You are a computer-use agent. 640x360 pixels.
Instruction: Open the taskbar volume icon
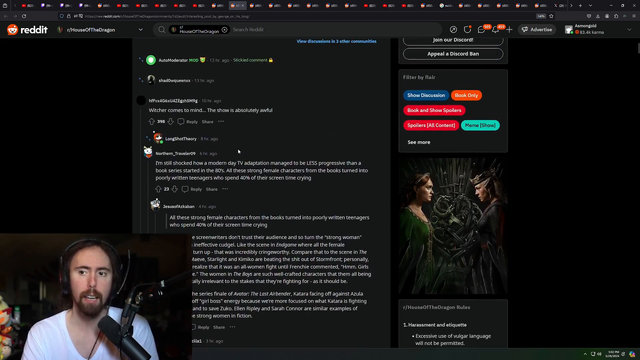600,354
